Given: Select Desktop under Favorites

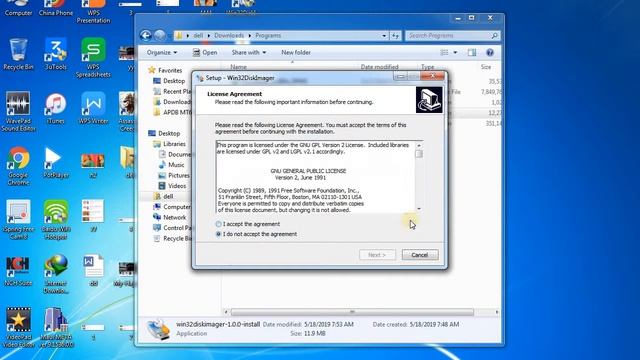Looking at the screenshot, I should 169,81.
